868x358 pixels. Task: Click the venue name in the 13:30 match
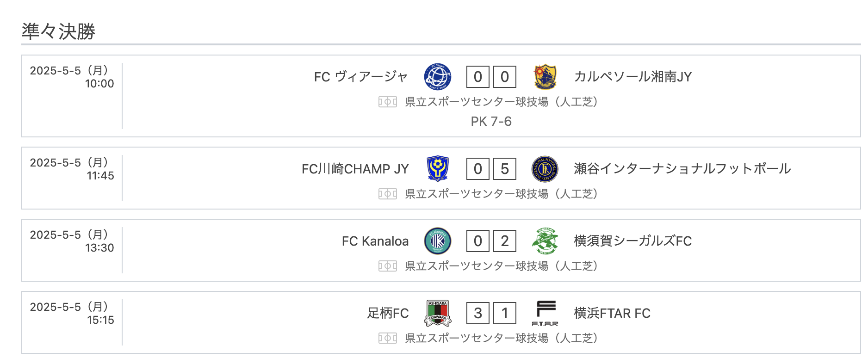coord(502,266)
